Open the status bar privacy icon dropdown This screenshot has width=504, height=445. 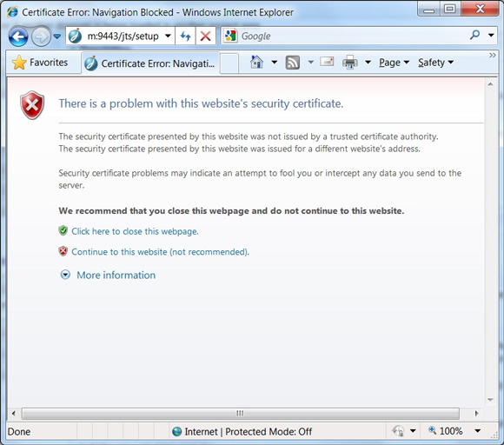[x=413, y=431]
